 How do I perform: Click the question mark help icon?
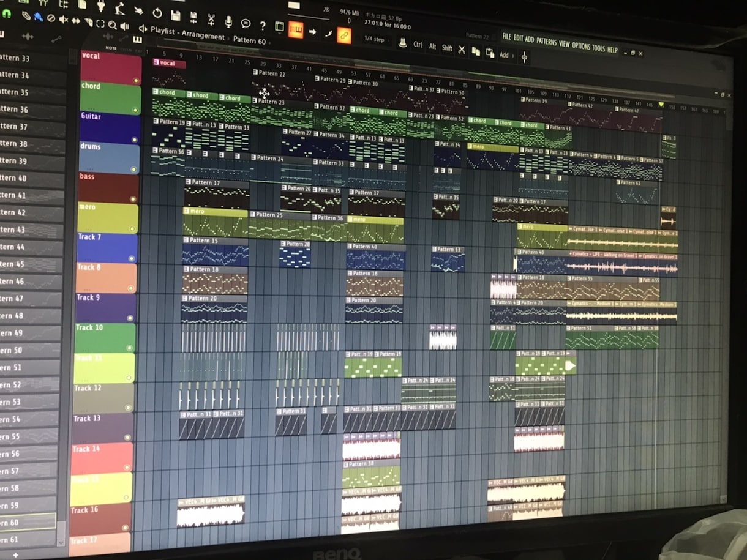263,26
